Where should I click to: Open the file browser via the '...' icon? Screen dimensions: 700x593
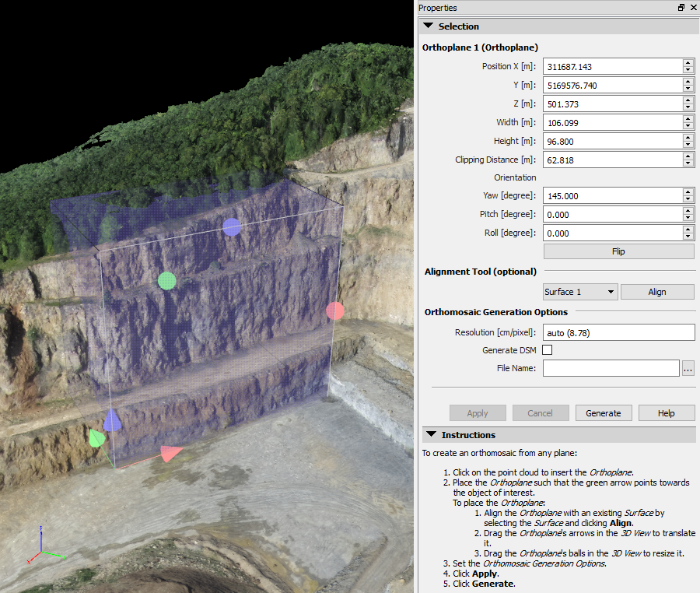[688, 368]
